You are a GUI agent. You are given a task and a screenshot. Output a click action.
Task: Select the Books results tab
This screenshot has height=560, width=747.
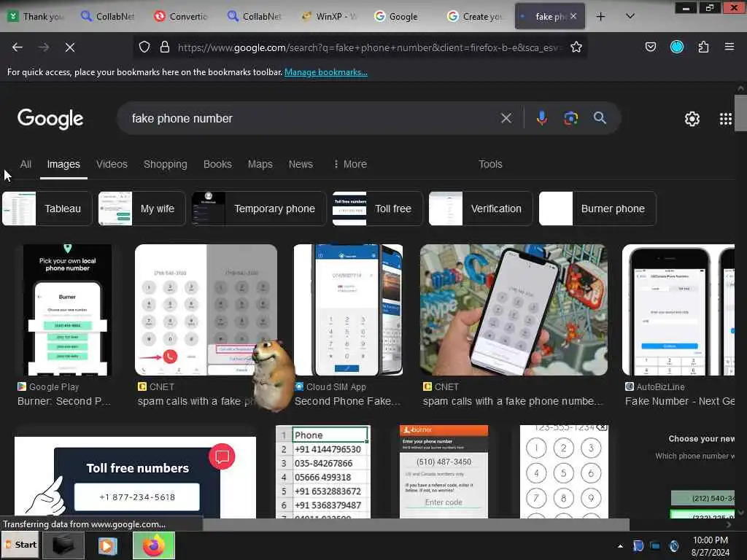point(217,164)
